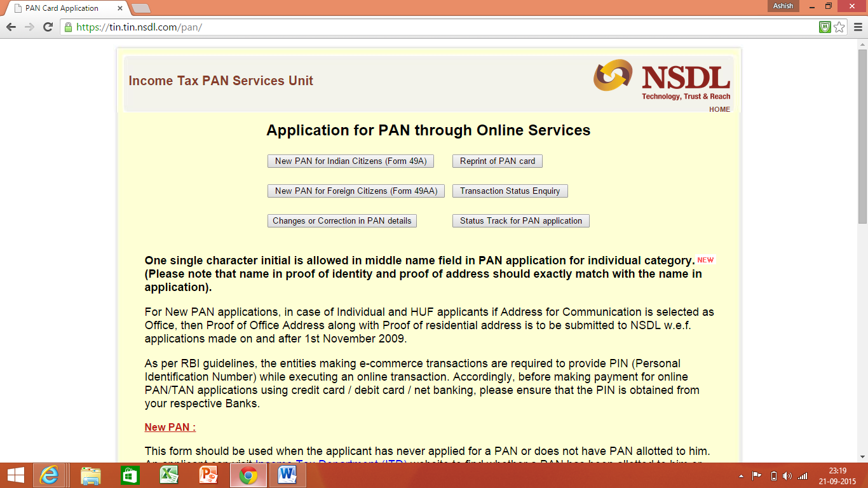Open the Action Center flag icon
Screen dimensions: 868x488
tap(757, 476)
